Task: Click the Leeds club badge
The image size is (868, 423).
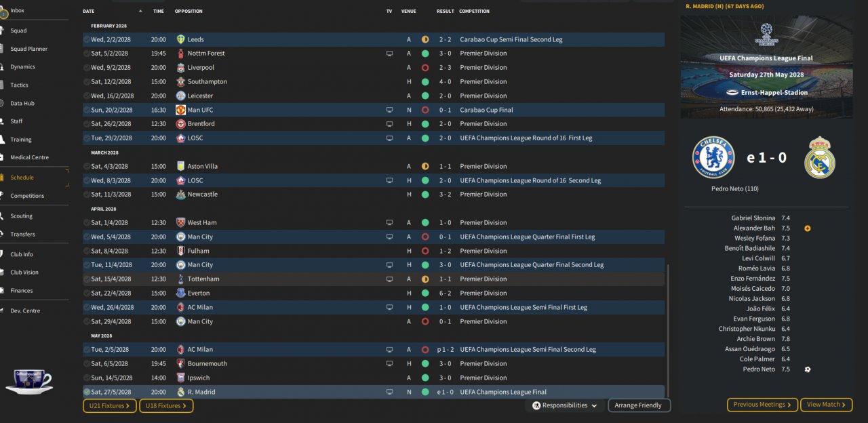Action: pos(180,39)
